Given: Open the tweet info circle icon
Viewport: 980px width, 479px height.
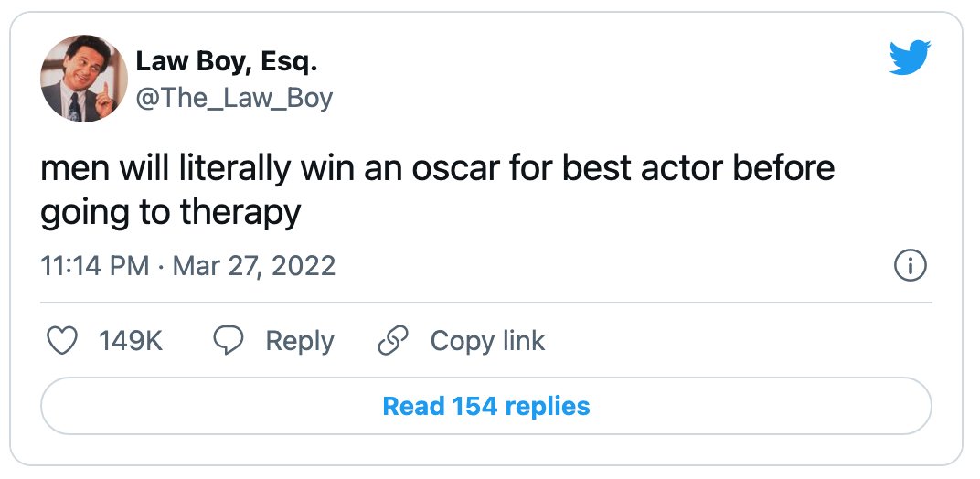Looking at the screenshot, I should 911,266.
